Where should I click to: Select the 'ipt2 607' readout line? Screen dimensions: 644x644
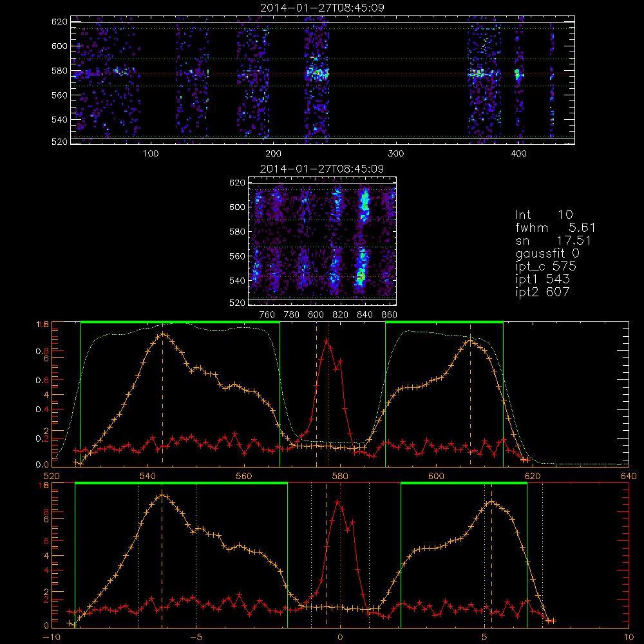click(x=542, y=292)
